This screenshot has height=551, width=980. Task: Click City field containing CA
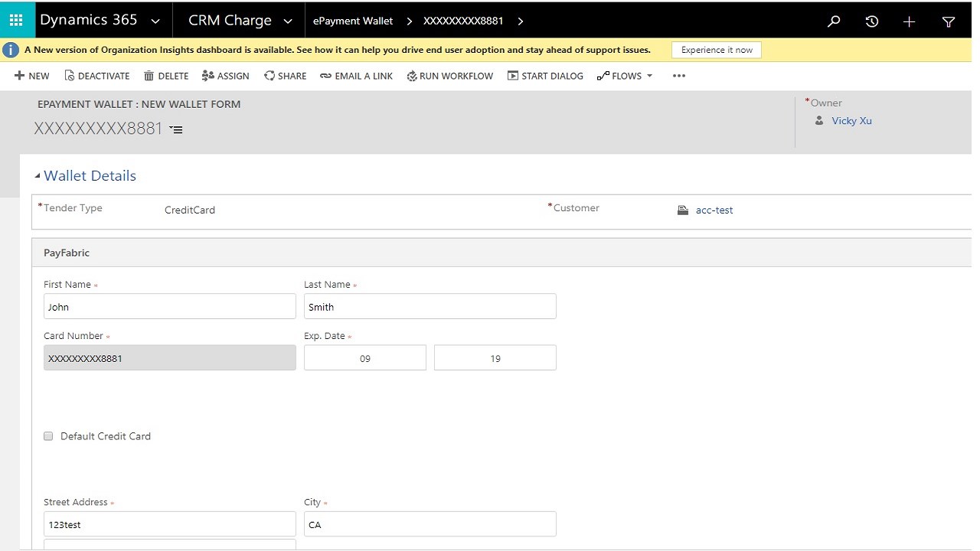coord(430,525)
